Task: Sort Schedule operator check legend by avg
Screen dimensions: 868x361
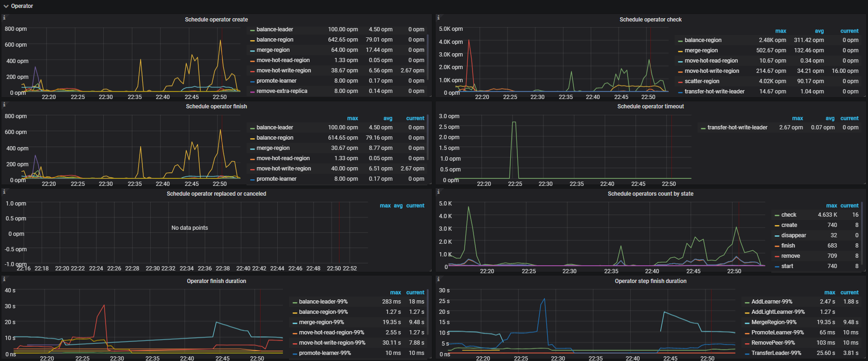Action: [819, 31]
